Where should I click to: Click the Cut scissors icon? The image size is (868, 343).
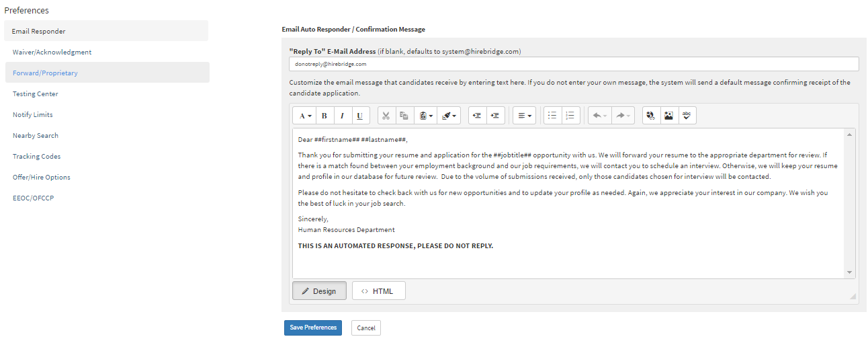[386, 116]
